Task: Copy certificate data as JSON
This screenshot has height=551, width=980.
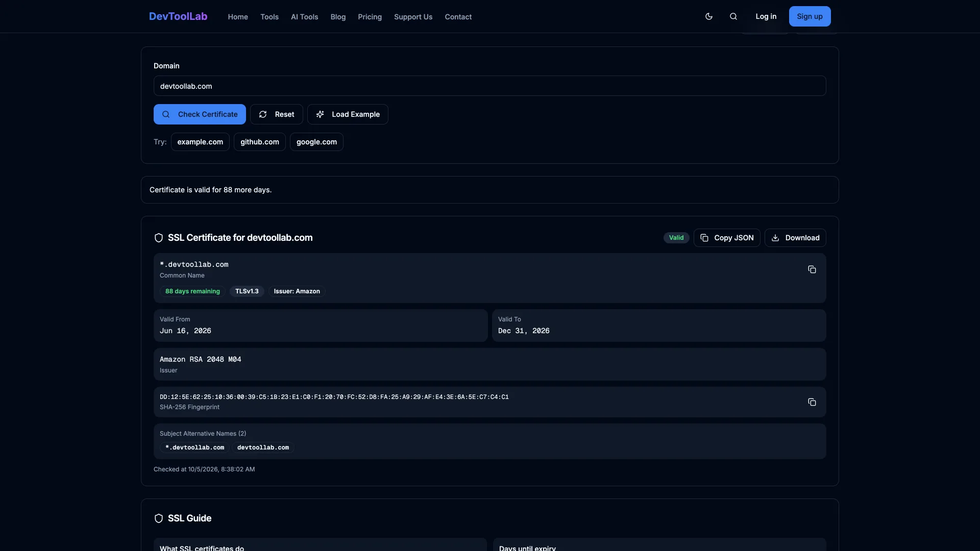Action: pos(727,238)
